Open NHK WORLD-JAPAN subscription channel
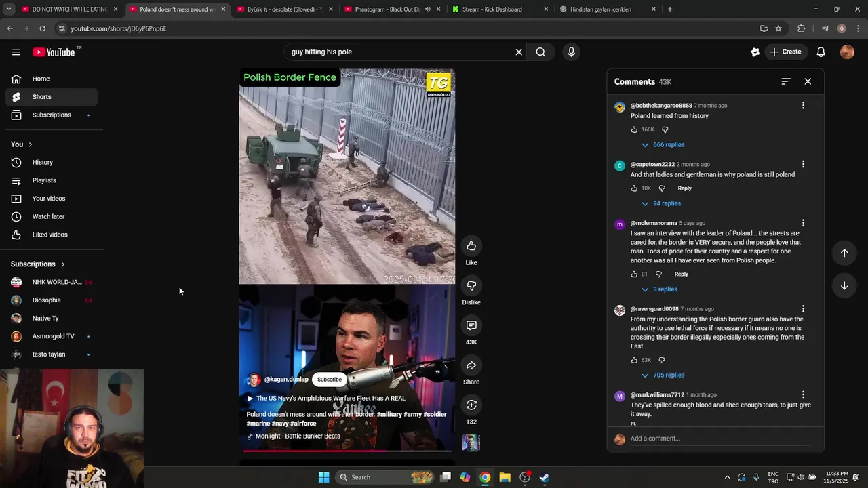 coord(52,282)
